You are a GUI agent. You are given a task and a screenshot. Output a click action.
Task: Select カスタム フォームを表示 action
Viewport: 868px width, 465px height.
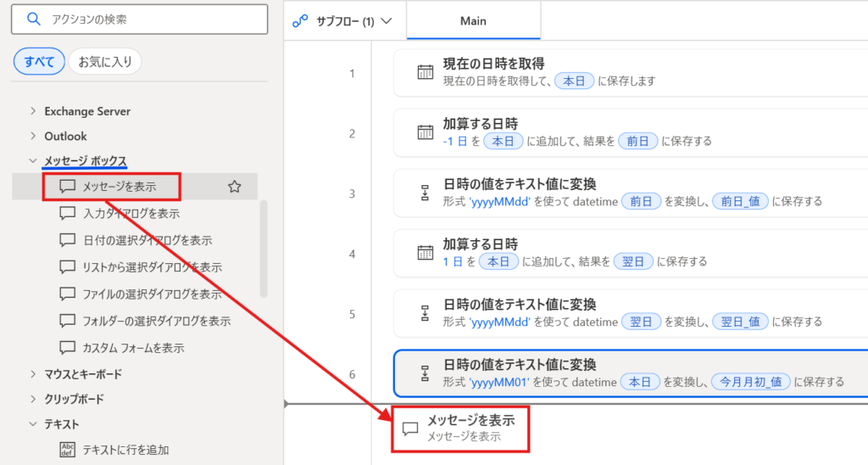pos(133,348)
